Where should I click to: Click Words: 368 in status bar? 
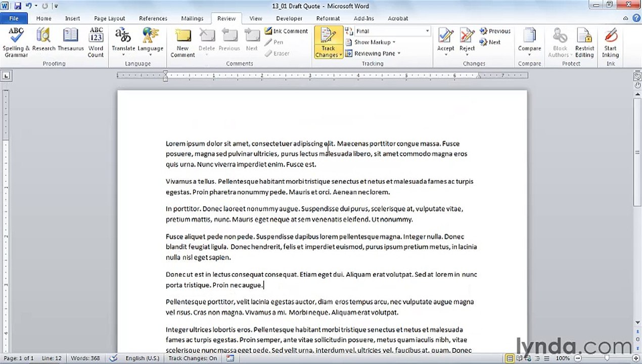85,358
